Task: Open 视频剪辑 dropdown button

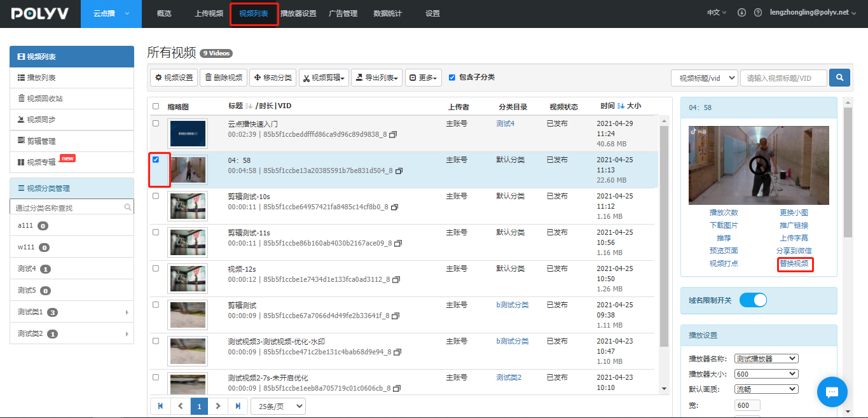Action: coord(324,78)
